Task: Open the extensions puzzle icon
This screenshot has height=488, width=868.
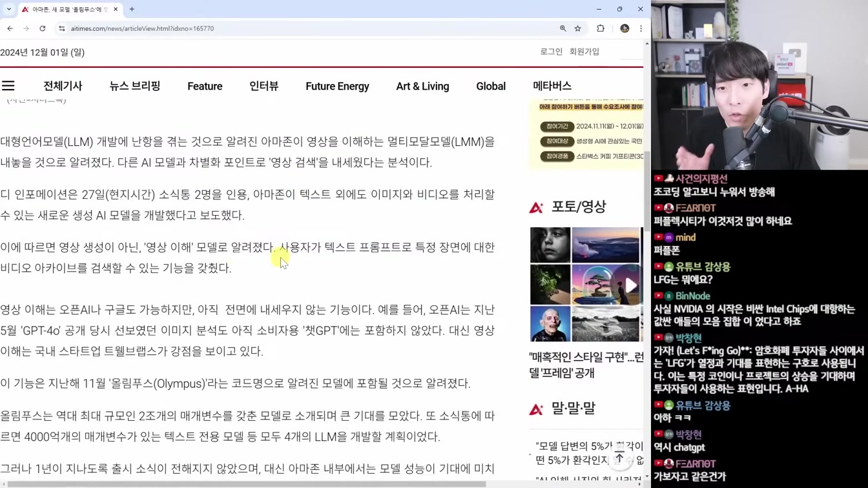Action: tap(601, 28)
